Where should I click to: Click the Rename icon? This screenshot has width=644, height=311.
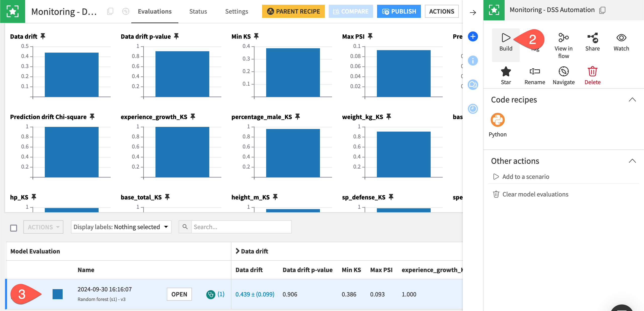coord(535,72)
